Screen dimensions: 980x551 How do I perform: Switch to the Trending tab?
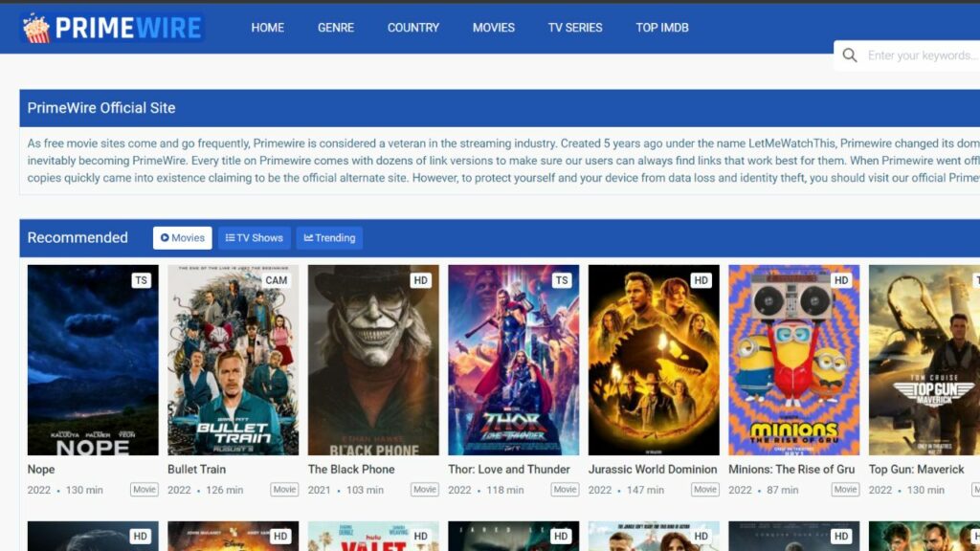(x=329, y=238)
